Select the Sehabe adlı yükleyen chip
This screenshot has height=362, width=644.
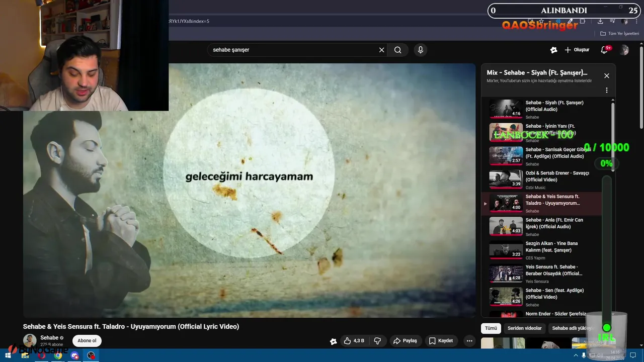[573, 328]
